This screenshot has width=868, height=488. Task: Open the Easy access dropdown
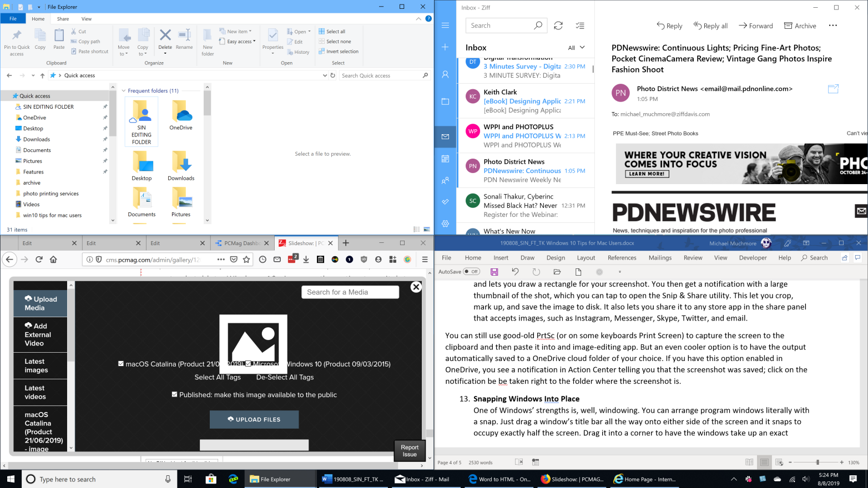click(x=238, y=42)
